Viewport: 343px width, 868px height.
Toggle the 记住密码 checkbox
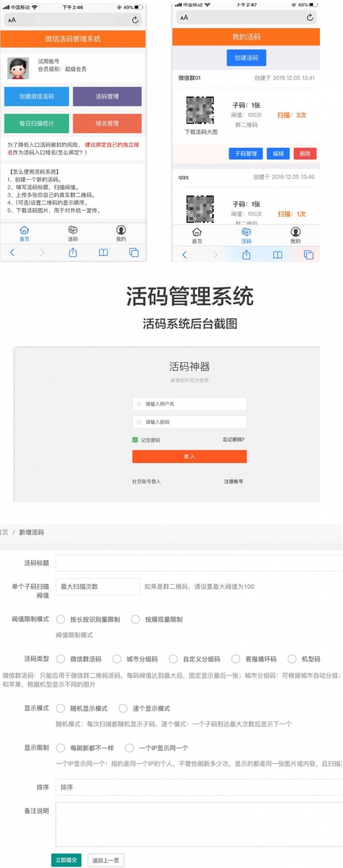point(135,440)
